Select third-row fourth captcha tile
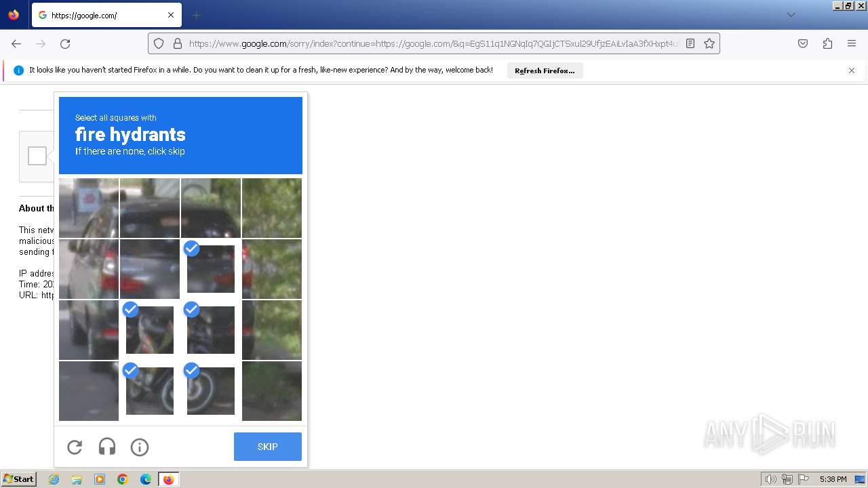The image size is (868, 488). pos(272,330)
